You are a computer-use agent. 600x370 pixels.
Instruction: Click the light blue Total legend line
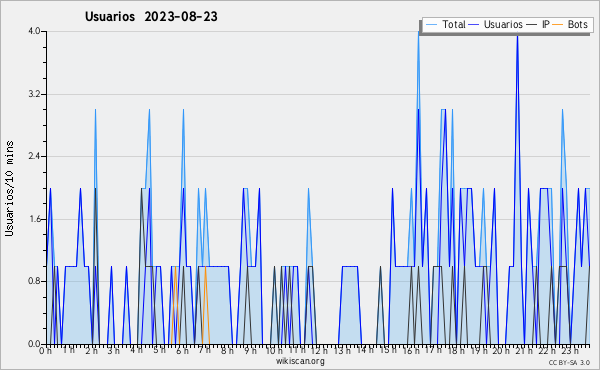(x=431, y=24)
